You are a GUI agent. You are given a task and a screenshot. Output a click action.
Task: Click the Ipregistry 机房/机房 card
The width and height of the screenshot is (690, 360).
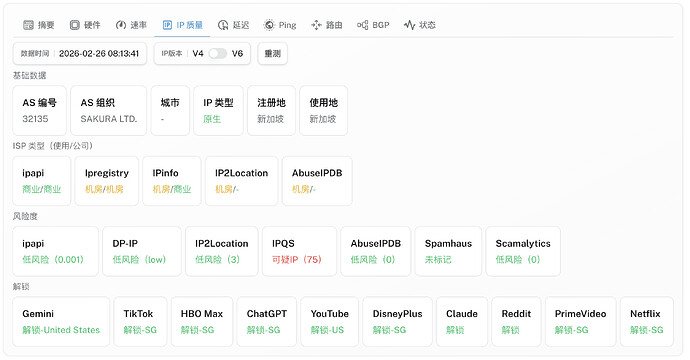tap(107, 181)
